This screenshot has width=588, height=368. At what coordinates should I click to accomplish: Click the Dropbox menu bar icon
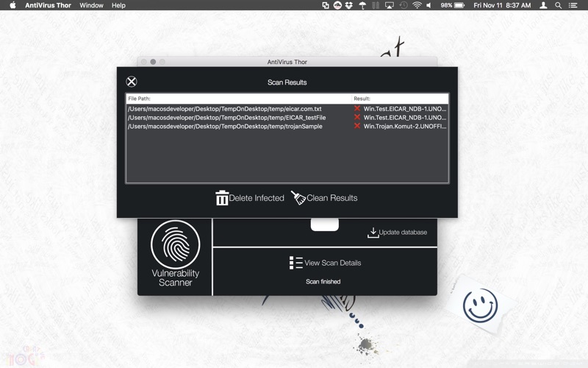click(x=349, y=5)
